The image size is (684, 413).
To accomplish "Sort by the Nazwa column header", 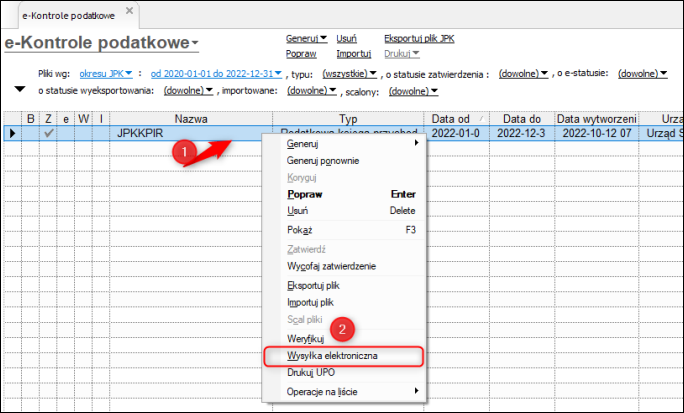I will coord(191,119).
